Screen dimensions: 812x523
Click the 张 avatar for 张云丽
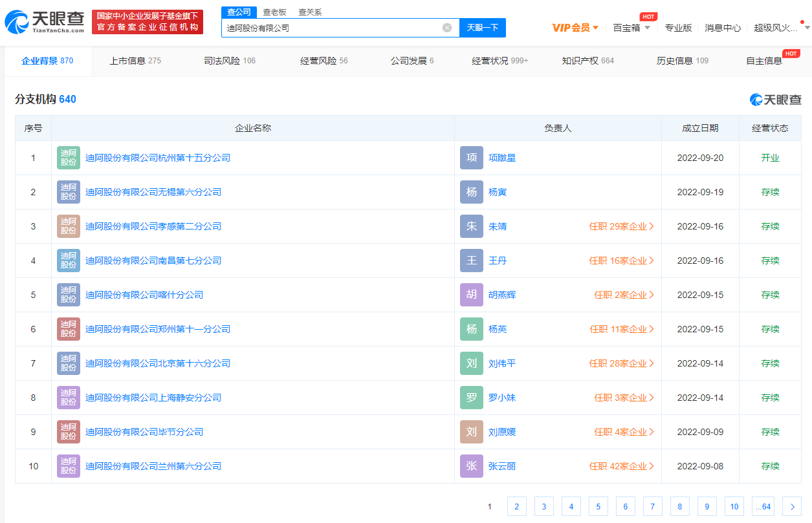pos(472,466)
